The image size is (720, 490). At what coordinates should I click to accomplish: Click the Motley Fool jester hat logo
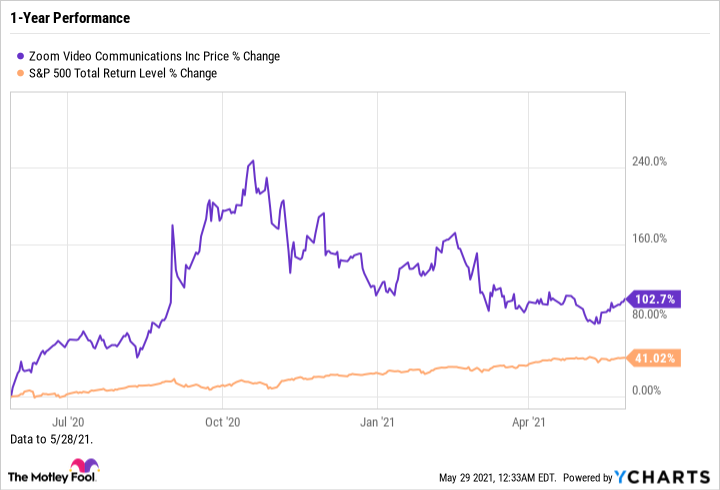pyautogui.click(x=83, y=469)
